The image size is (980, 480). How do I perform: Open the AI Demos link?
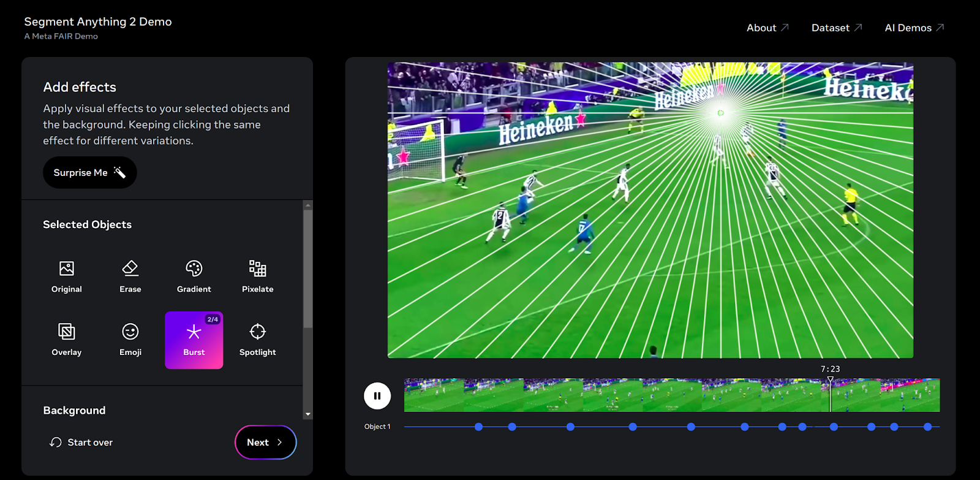tap(914, 28)
